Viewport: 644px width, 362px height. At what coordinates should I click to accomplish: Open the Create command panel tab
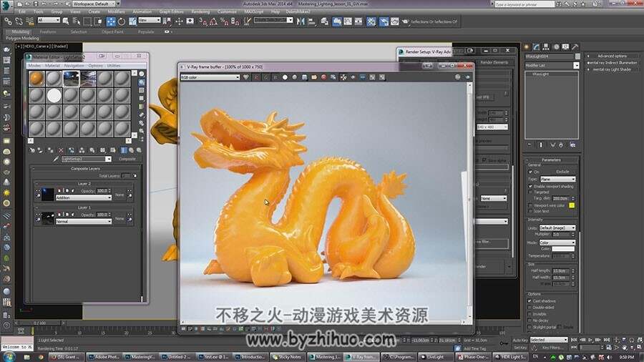(527, 47)
